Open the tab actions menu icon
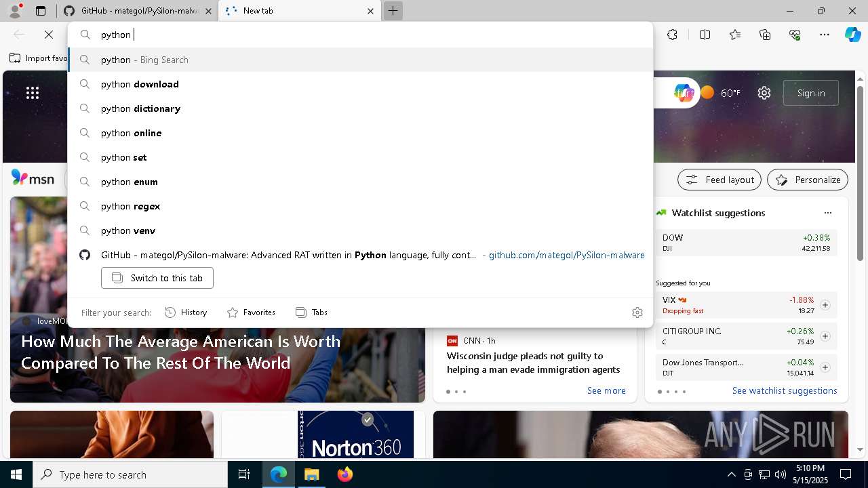868x488 pixels. 41,11
